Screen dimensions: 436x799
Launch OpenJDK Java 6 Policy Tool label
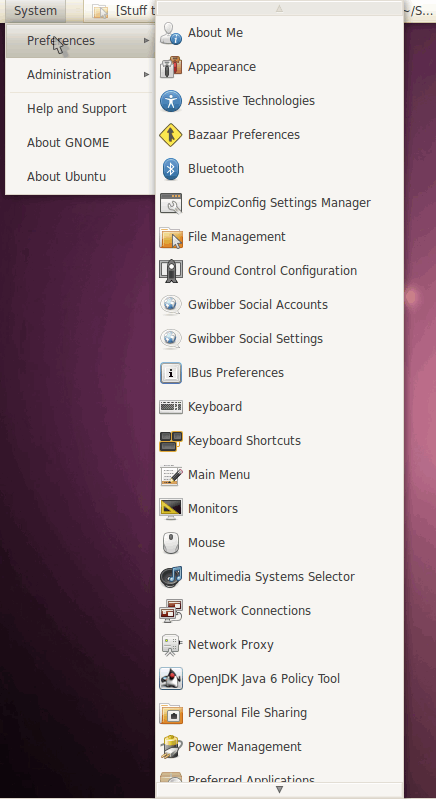point(264,679)
